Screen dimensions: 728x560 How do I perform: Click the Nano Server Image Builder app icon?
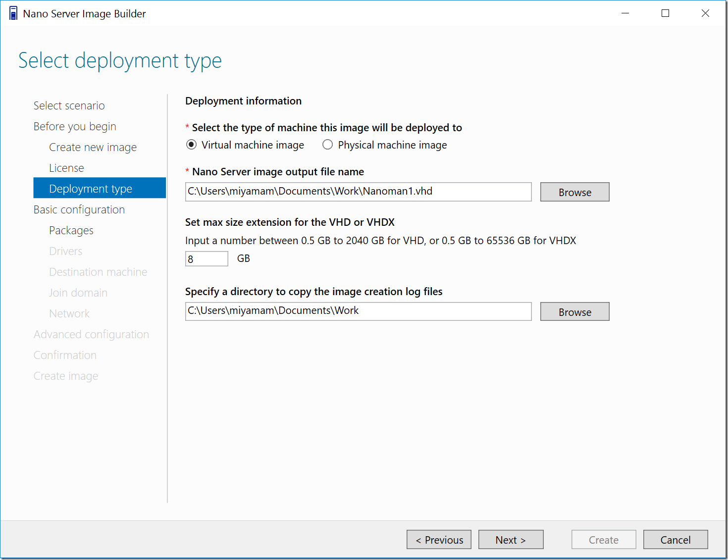[x=13, y=13]
